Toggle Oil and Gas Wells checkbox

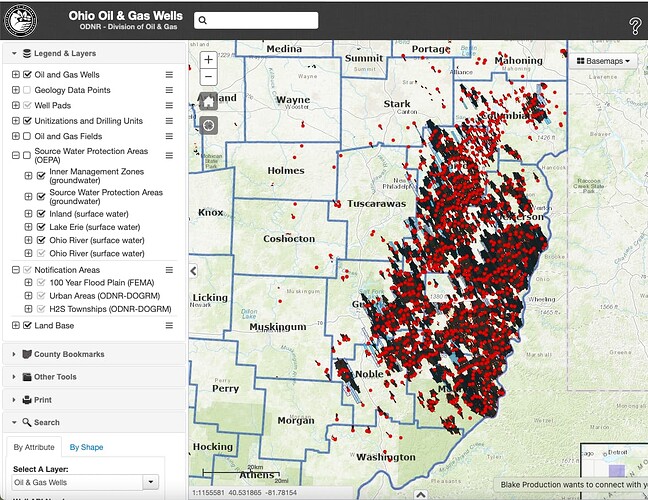27,75
